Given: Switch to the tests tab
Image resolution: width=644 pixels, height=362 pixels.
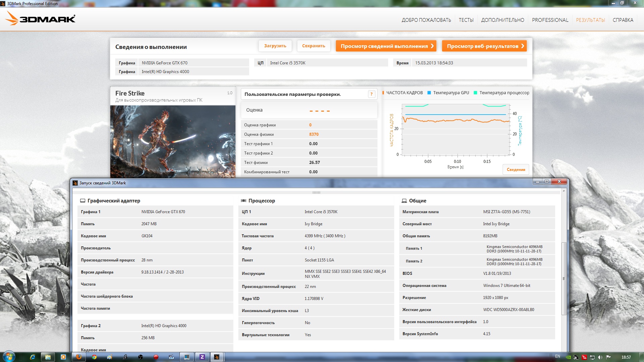Looking at the screenshot, I should (x=466, y=20).
